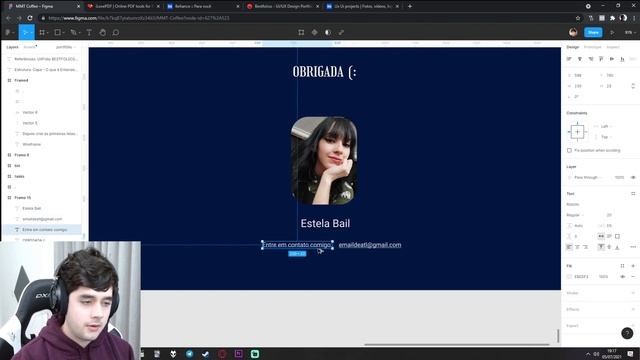Open font weight Regular dropdown
The image size is (640, 360).
[x=575, y=215]
